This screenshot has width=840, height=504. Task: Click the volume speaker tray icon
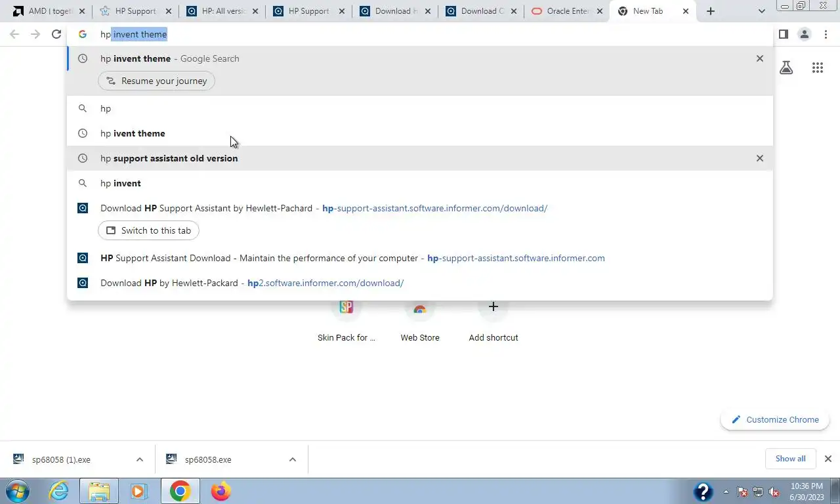pos(774,492)
